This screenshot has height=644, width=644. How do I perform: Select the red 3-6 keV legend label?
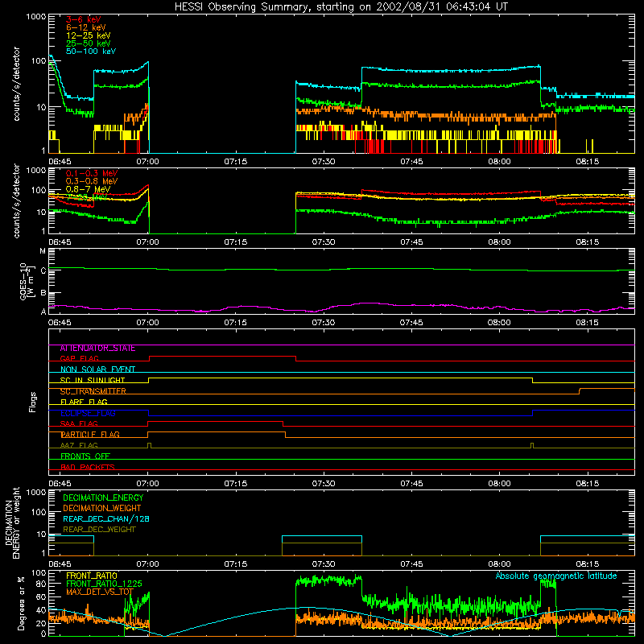(84, 19)
